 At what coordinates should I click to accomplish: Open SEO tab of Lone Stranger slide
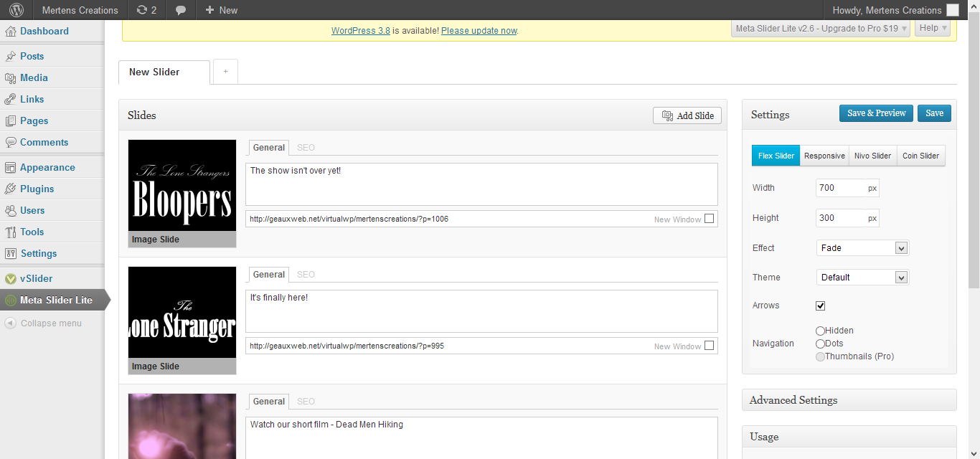[306, 275]
